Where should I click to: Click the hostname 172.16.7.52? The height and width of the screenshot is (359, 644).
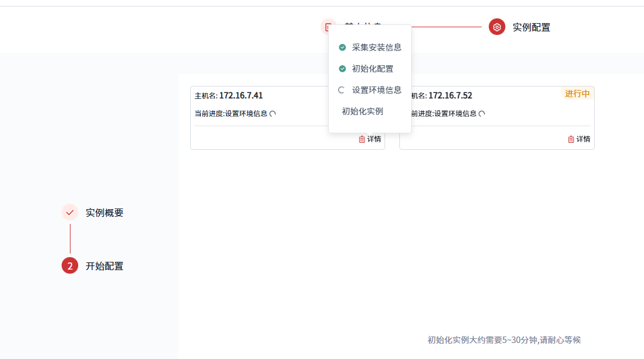450,95
